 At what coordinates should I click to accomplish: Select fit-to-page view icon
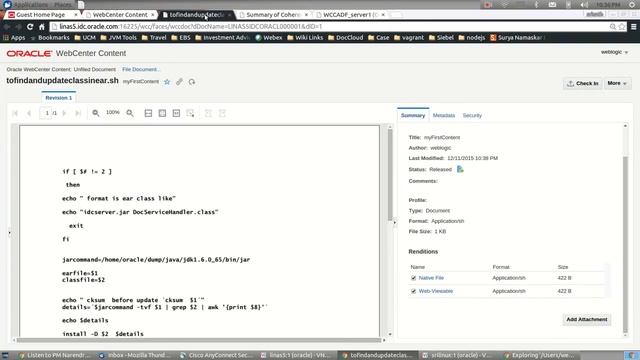click(162, 113)
